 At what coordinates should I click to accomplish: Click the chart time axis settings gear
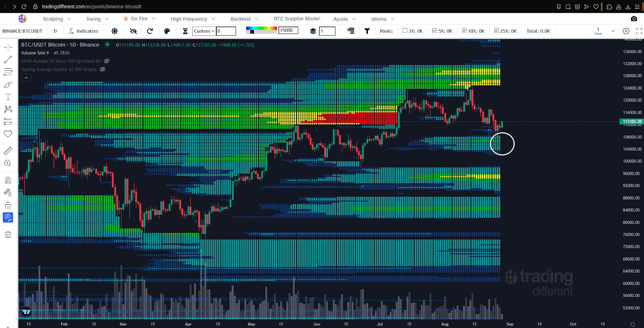(x=633, y=324)
